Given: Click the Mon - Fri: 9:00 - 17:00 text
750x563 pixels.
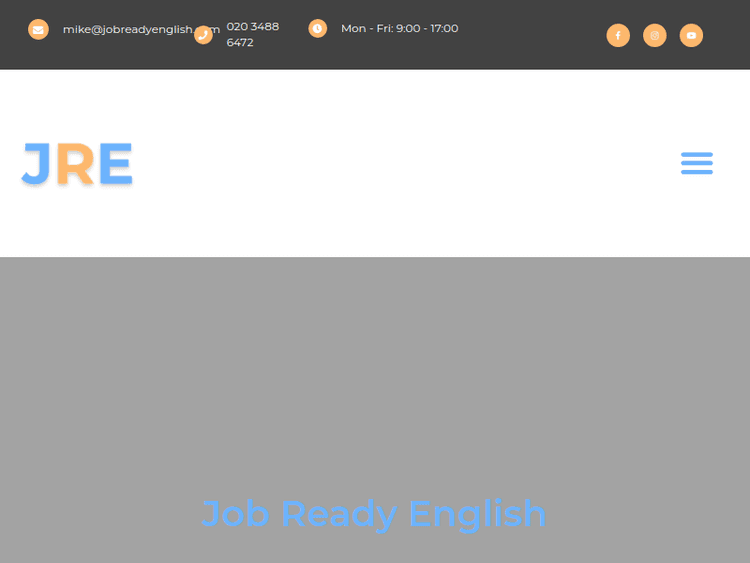Looking at the screenshot, I should (399, 29).
